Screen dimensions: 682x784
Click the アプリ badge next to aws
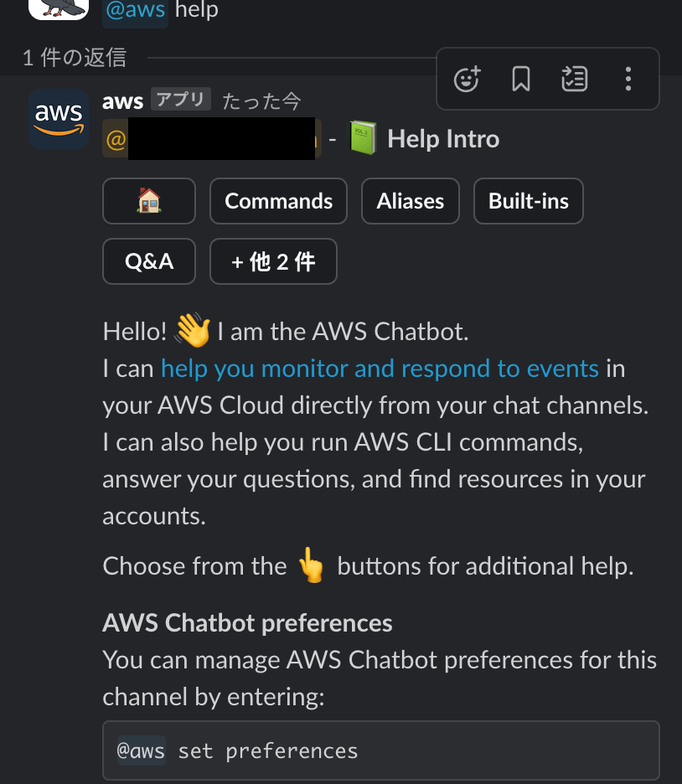[178, 100]
